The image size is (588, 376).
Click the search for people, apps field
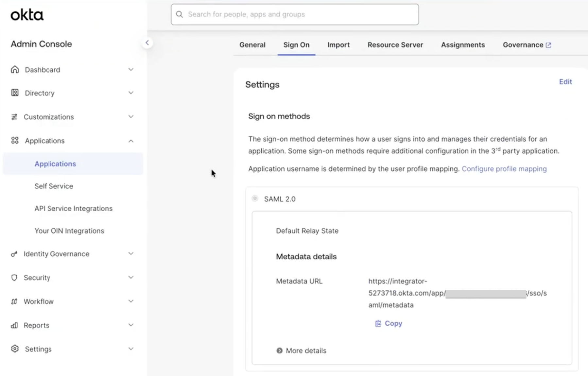295,14
